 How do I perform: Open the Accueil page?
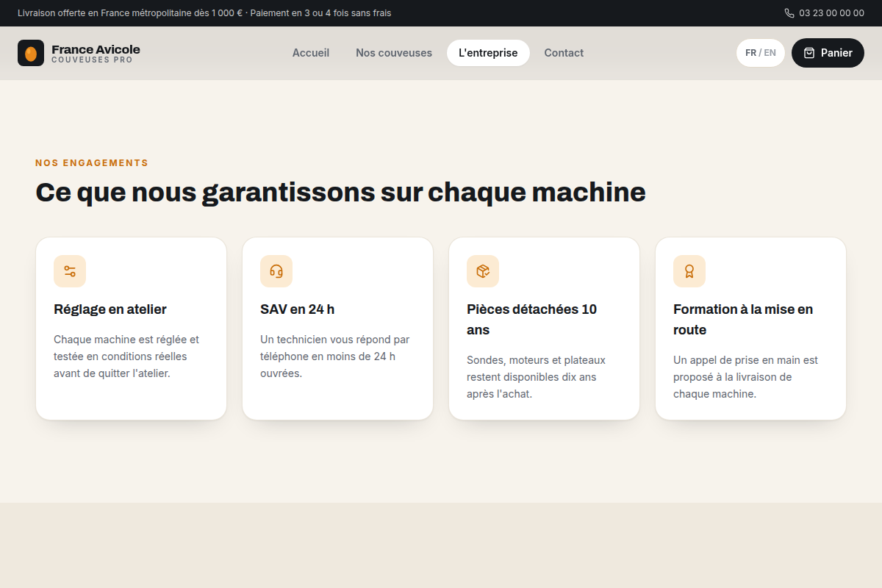311,53
